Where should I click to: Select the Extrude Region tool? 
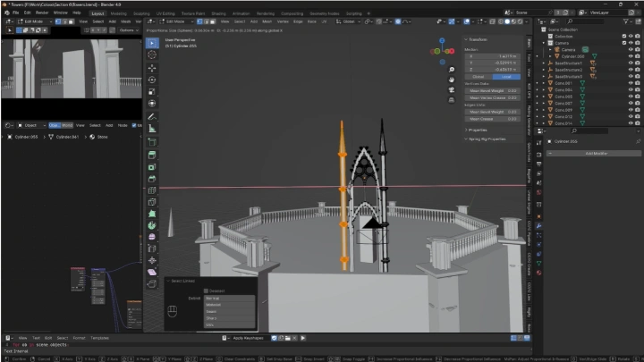(x=152, y=156)
